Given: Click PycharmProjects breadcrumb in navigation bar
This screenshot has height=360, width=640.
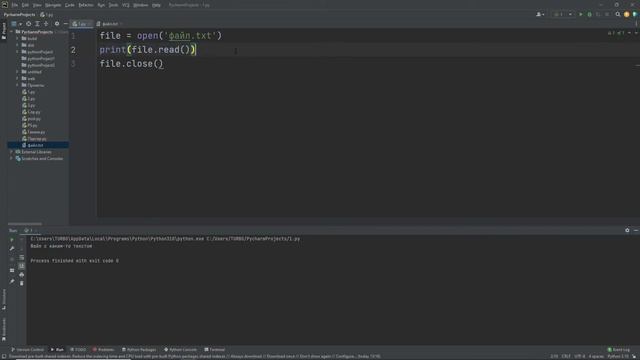Looking at the screenshot, I should coord(20,15).
